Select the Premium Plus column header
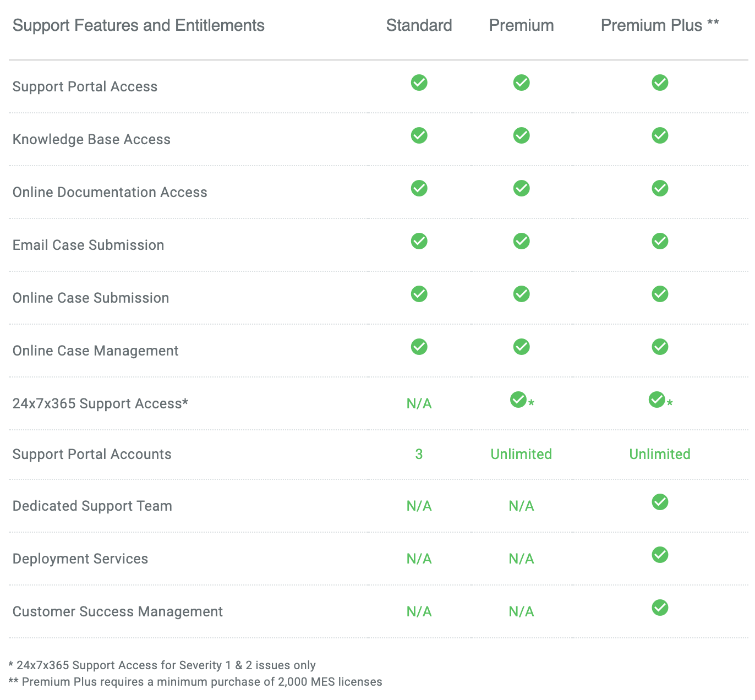This screenshot has width=755, height=700. 660,25
